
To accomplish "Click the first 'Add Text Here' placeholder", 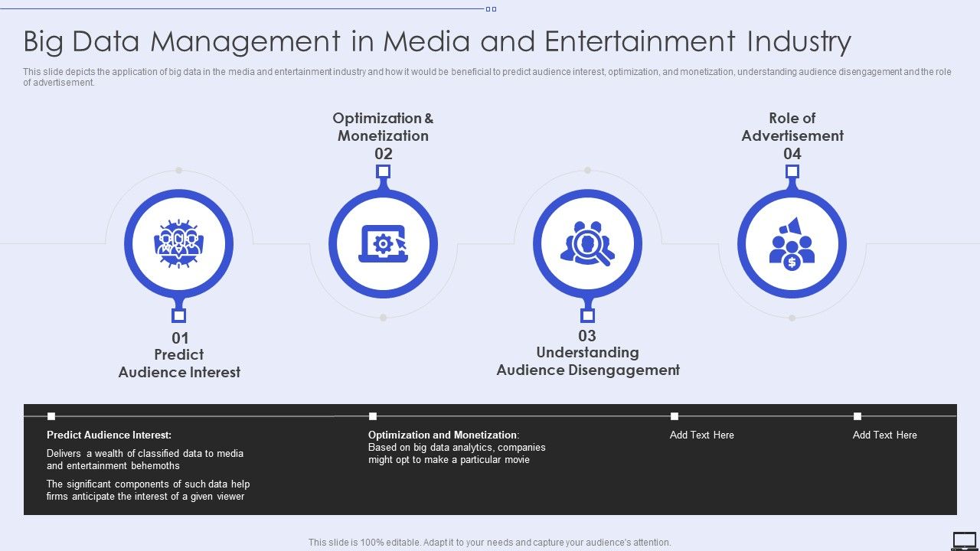I will 702,435.
